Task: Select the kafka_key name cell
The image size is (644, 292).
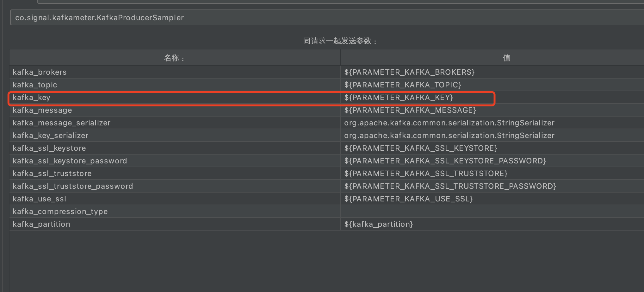Action: pyautogui.click(x=175, y=98)
